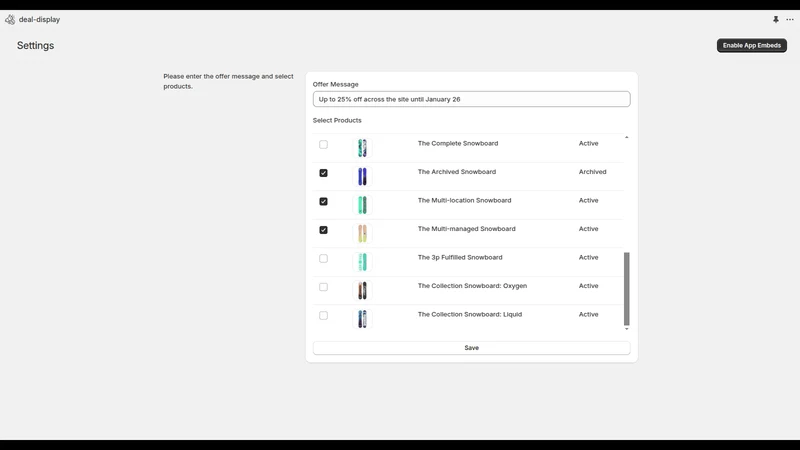Image resolution: width=800 pixels, height=450 pixels.
Task: Click the product list scrollbar thumb
Action: coord(627,289)
